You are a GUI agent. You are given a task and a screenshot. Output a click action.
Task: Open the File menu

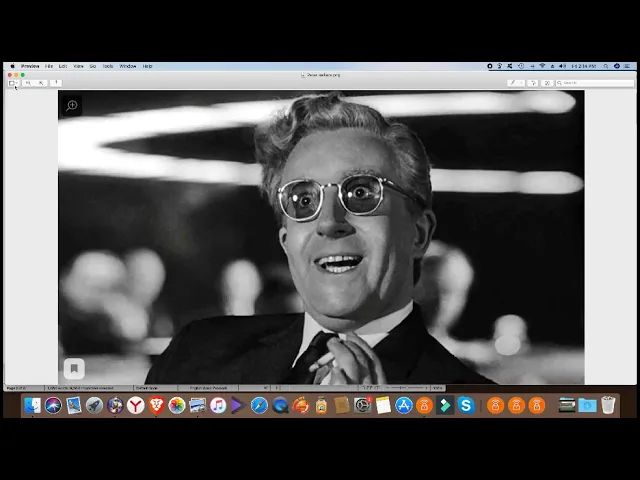coord(49,66)
